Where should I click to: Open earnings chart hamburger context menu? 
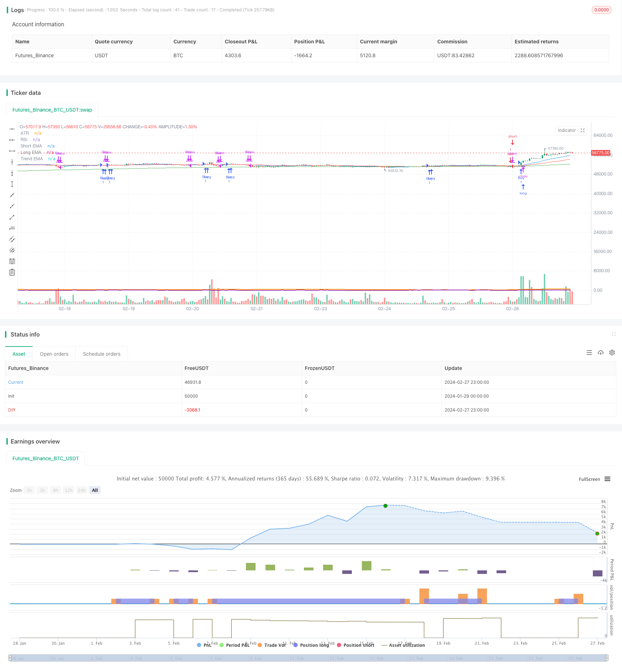[x=607, y=479]
